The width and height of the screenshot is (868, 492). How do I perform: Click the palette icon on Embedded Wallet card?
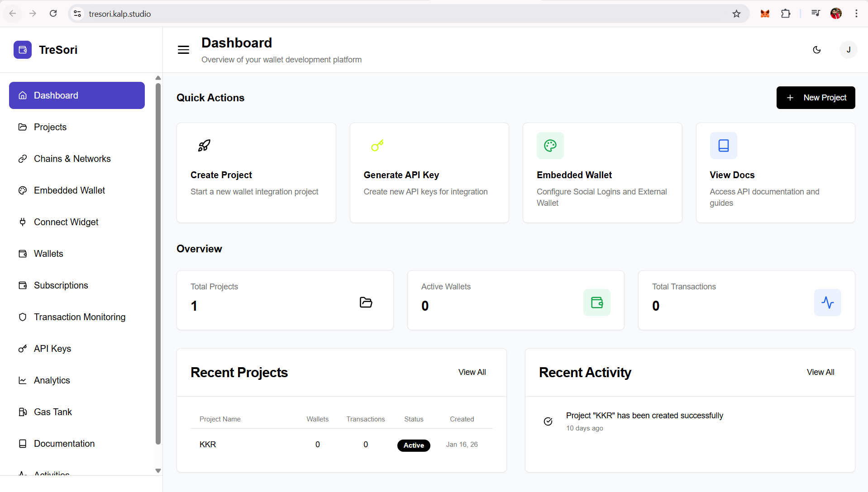[x=550, y=146]
